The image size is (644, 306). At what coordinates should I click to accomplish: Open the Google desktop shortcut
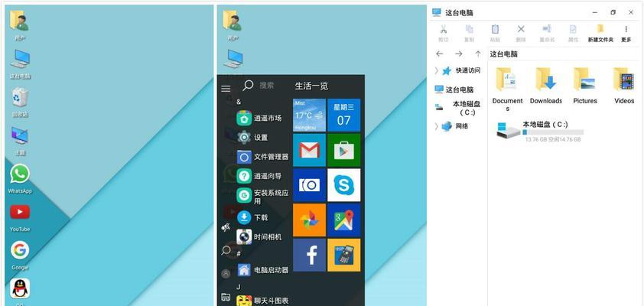click(x=20, y=249)
